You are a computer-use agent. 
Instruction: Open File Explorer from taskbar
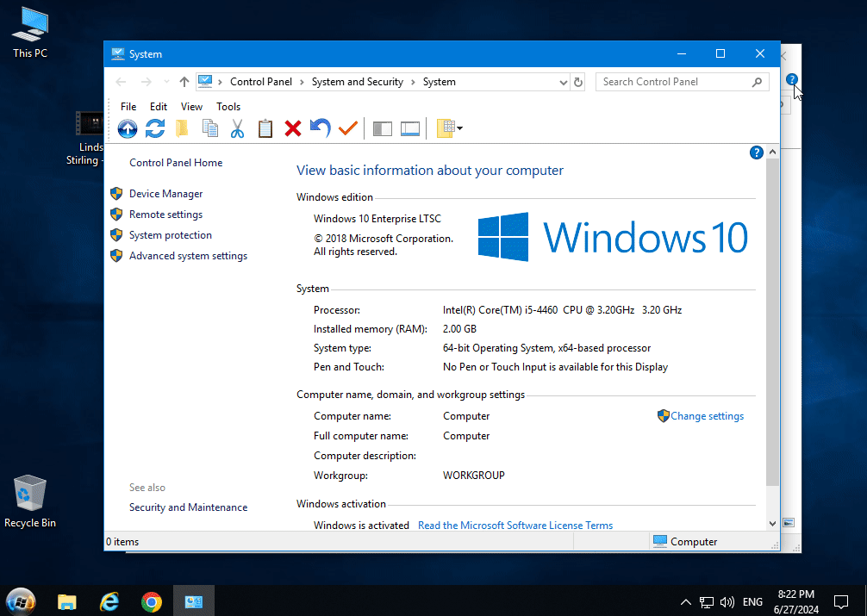pyautogui.click(x=67, y=601)
